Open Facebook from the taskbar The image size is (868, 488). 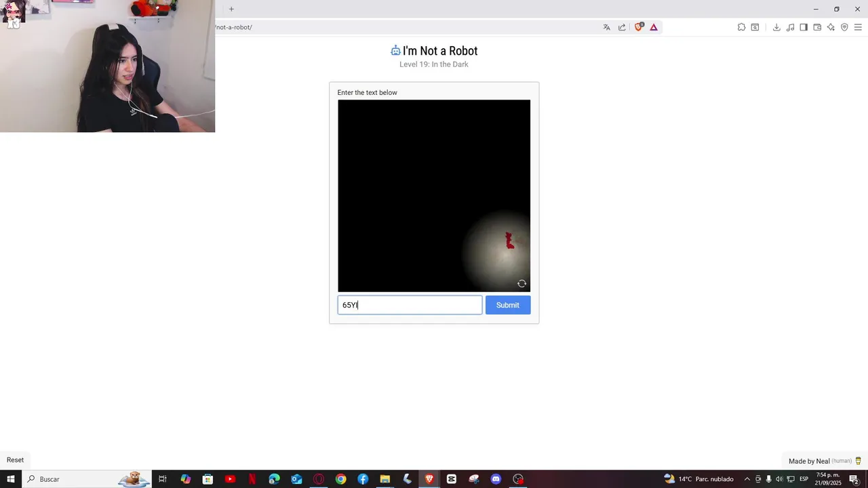coord(363,479)
